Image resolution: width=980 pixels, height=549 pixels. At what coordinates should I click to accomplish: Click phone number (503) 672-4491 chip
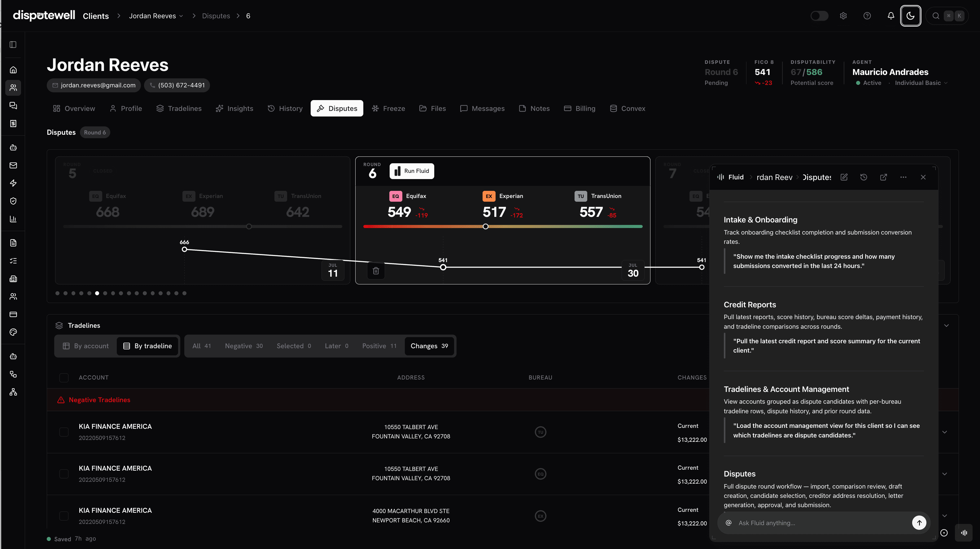point(177,85)
